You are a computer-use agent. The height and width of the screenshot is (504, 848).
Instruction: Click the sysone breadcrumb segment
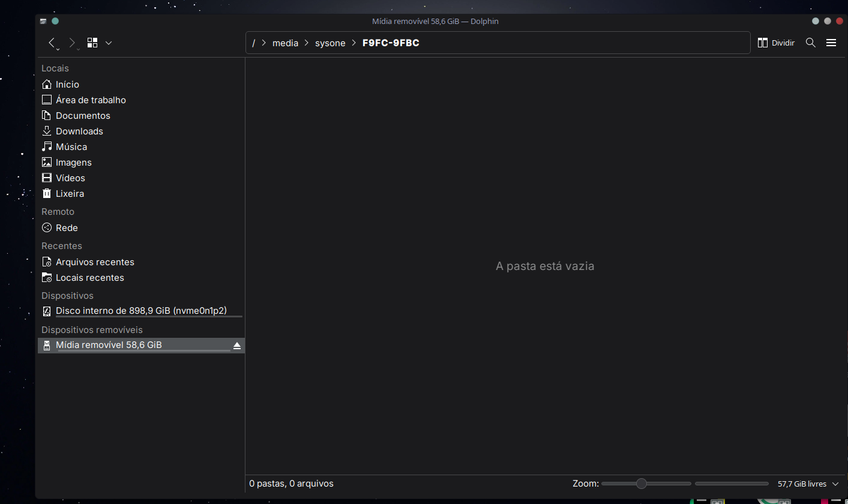tap(330, 43)
